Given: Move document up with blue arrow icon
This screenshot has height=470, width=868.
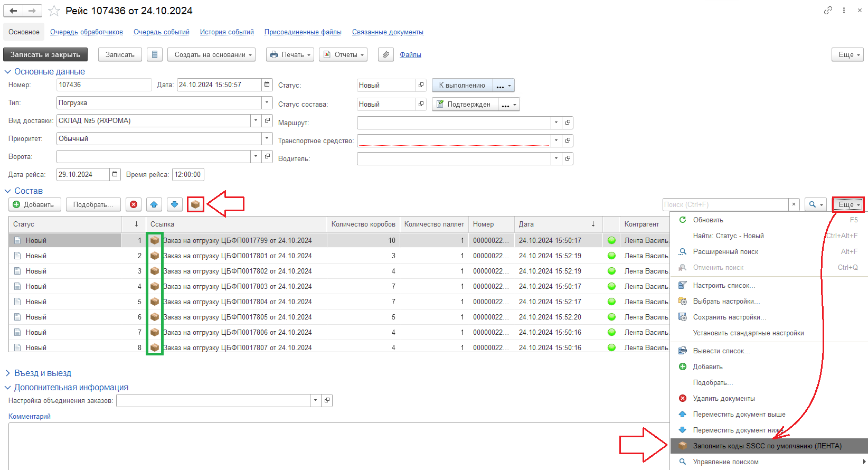Looking at the screenshot, I should tap(154, 204).
